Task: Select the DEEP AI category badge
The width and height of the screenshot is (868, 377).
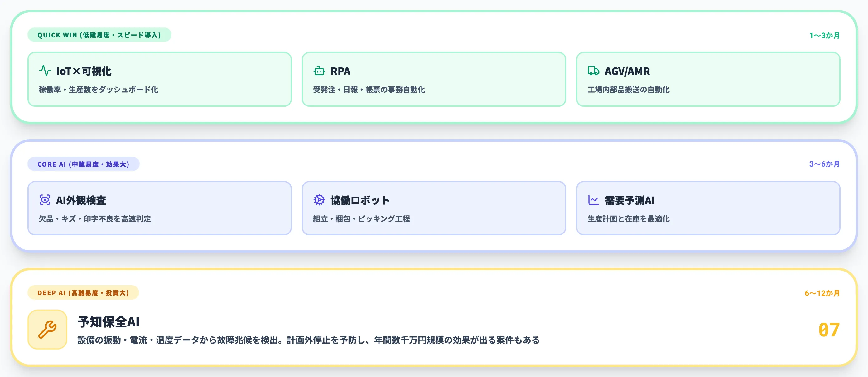Action: coord(83,293)
